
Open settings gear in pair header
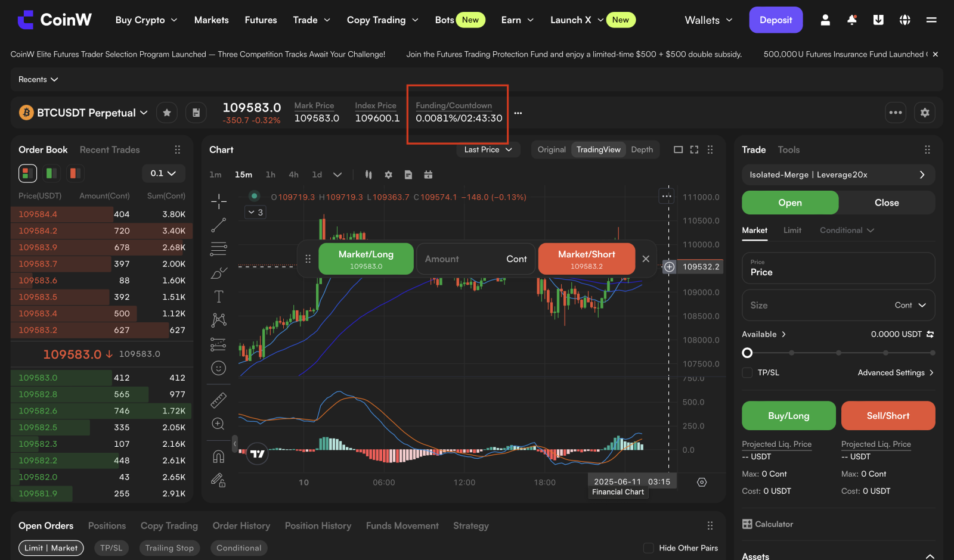(925, 113)
